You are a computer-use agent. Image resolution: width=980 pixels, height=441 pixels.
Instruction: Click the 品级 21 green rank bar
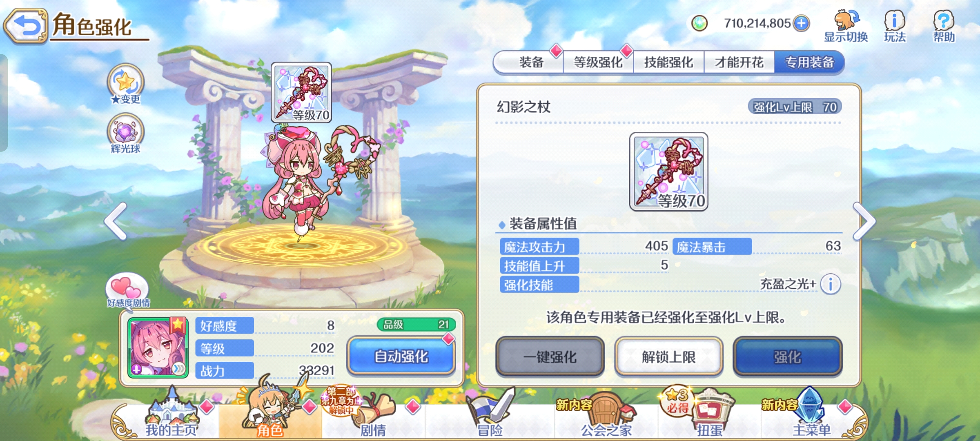pos(416,325)
